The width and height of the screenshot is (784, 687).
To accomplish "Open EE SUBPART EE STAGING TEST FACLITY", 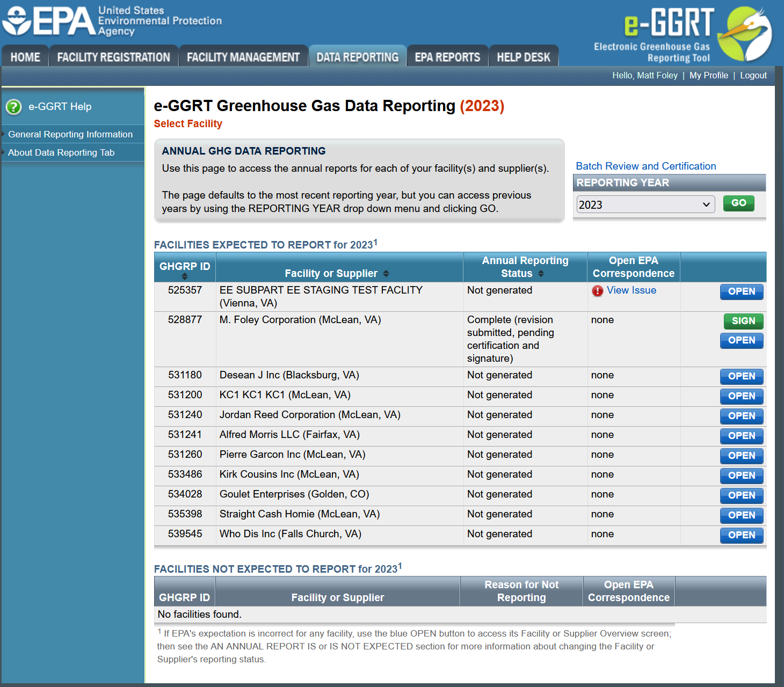I will [x=742, y=291].
